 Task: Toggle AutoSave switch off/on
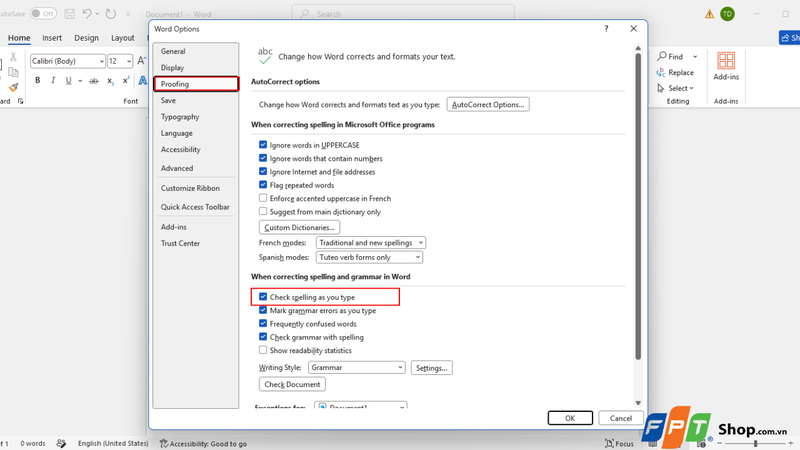[43, 14]
